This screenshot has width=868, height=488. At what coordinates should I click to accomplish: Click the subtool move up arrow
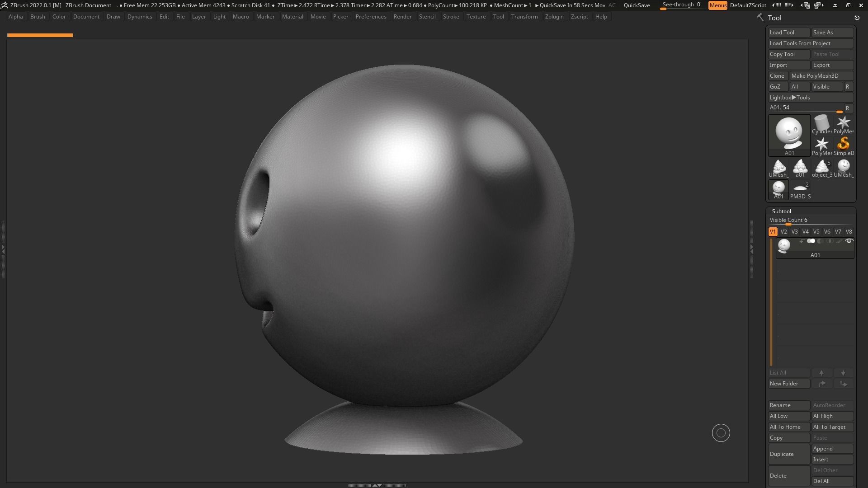821,373
